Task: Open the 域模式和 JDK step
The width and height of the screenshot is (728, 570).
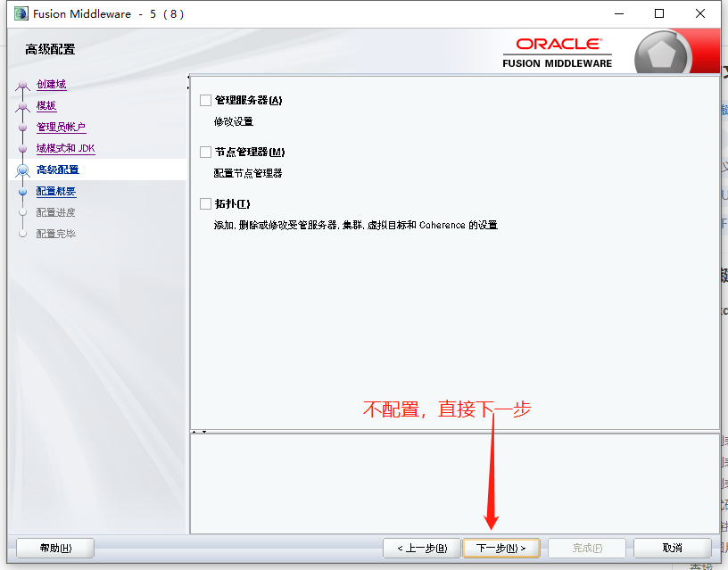Action: [x=65, y=149]
